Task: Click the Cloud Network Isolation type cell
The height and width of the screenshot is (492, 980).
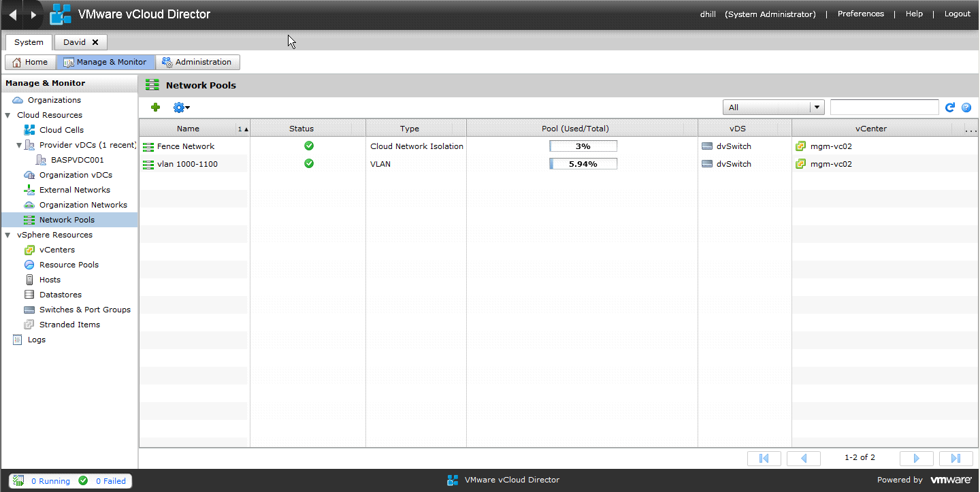Action: point(416,146)
